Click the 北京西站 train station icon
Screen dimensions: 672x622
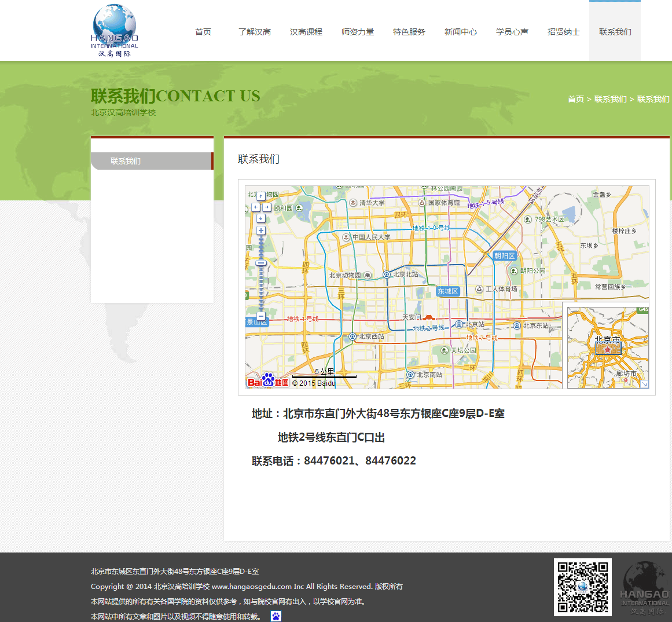[x=352, y=336]
